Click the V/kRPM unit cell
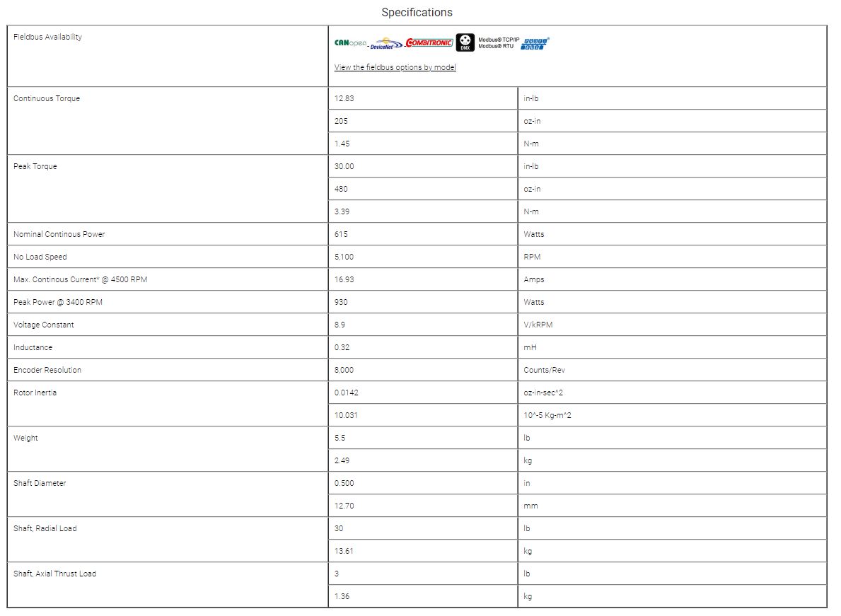 point(538,325)
